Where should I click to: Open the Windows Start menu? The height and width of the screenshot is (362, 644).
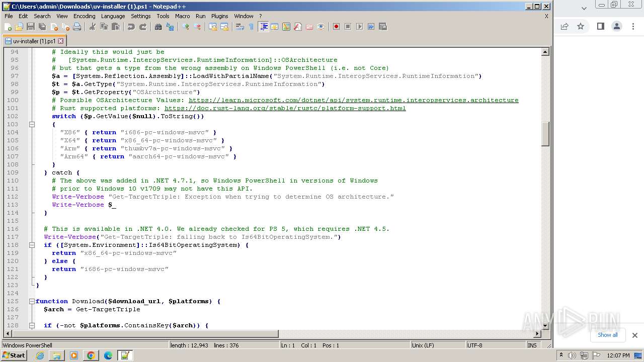(x=14, y=355)
